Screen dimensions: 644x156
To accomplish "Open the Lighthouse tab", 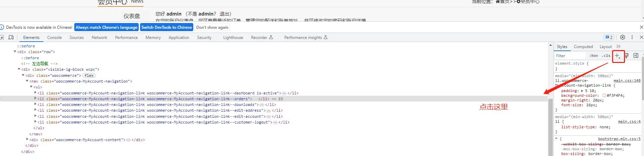I will pyautogui.click(x=233, y=38).
